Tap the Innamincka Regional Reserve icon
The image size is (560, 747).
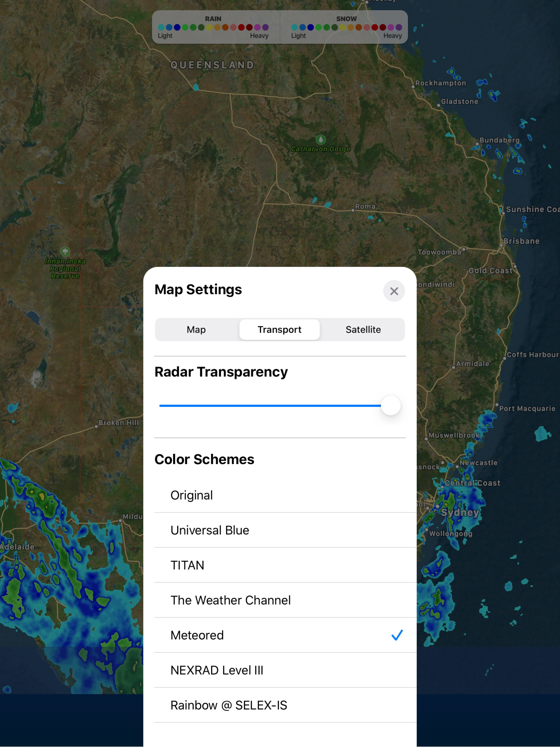[65, 251]
